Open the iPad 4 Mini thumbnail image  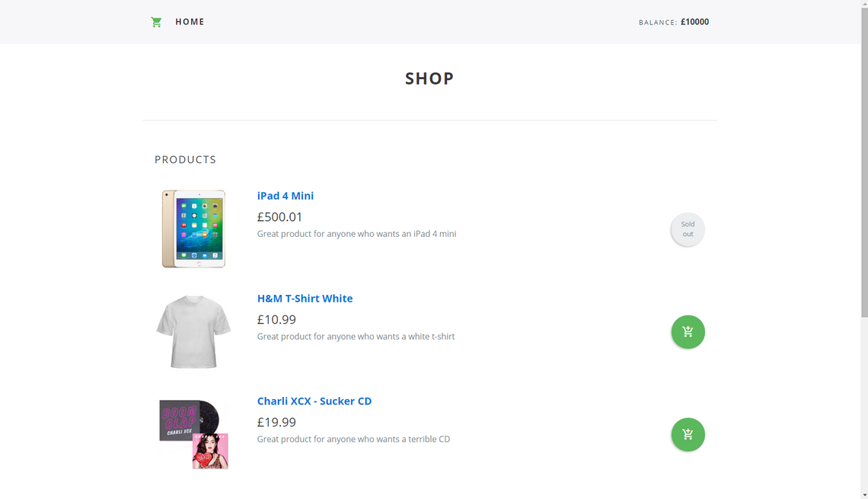(193, 229)
